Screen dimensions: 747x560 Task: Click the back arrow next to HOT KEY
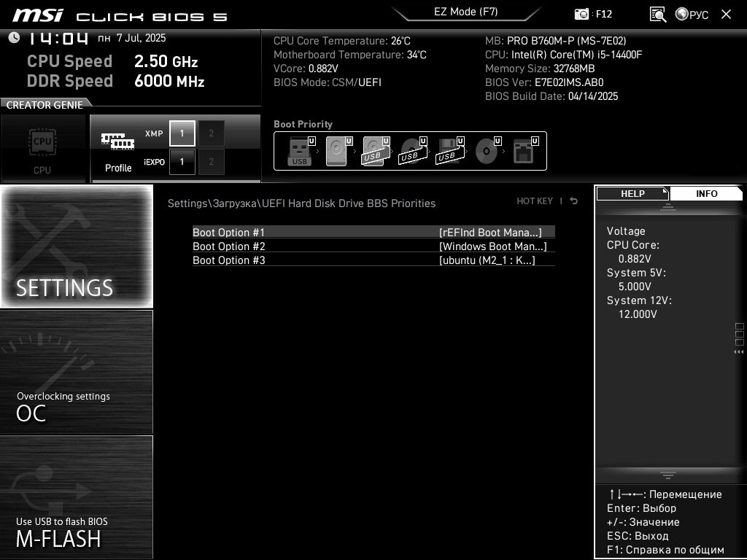pos(573,201)
